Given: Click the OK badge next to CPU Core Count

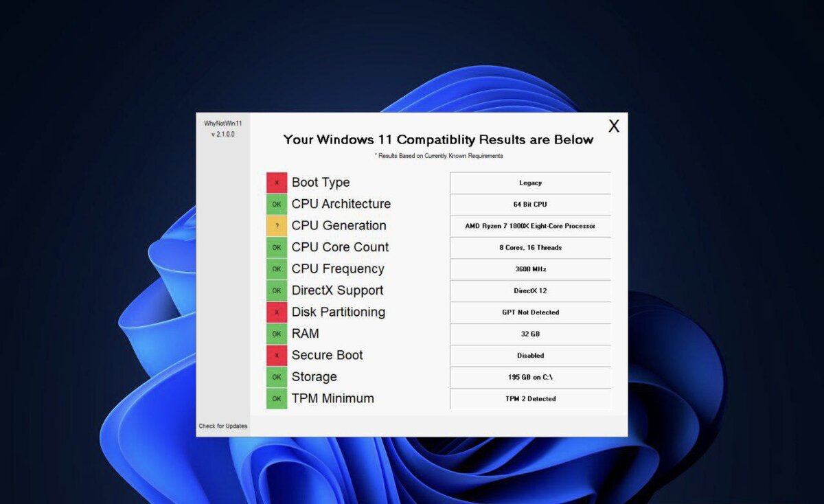Looking at the screenshot, I should [277, 247].
